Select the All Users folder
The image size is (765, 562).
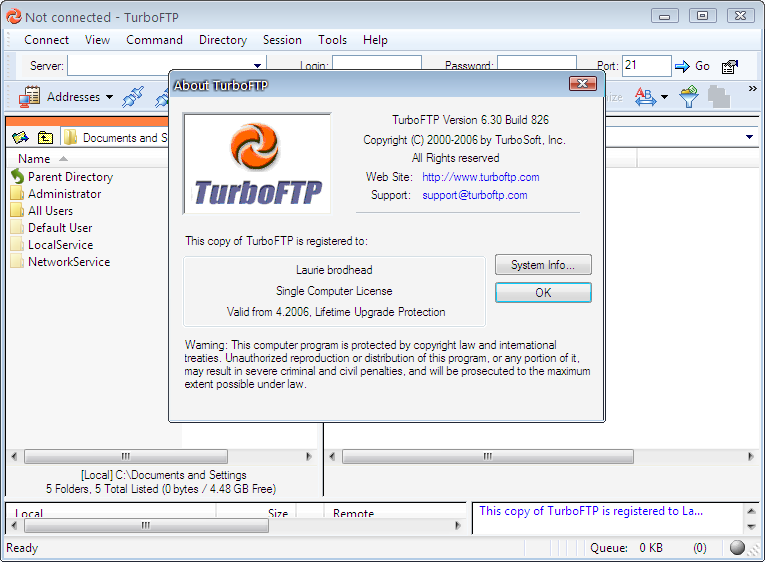50,211
